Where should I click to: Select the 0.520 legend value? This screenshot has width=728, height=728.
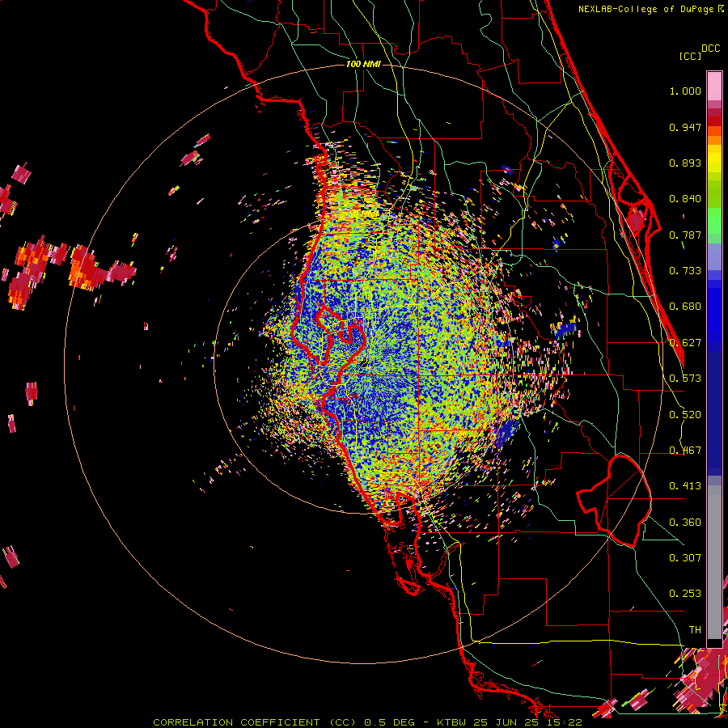coord(685,415)
